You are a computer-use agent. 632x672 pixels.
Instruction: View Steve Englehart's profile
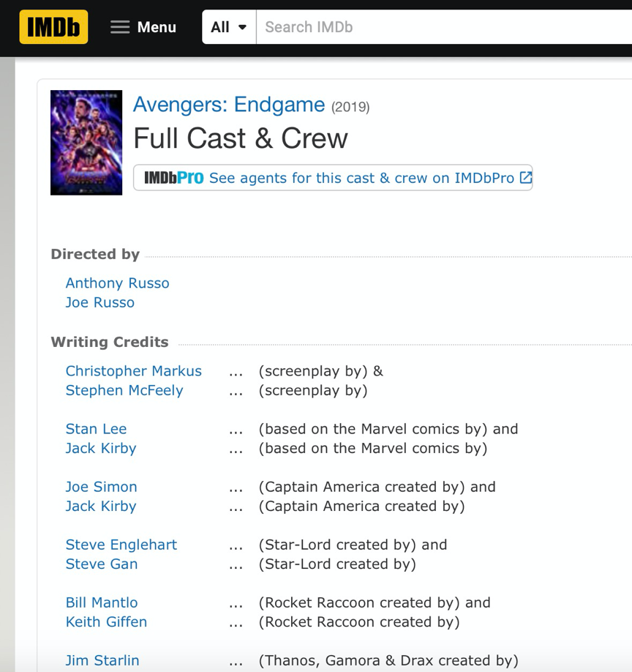coord(121,545)
